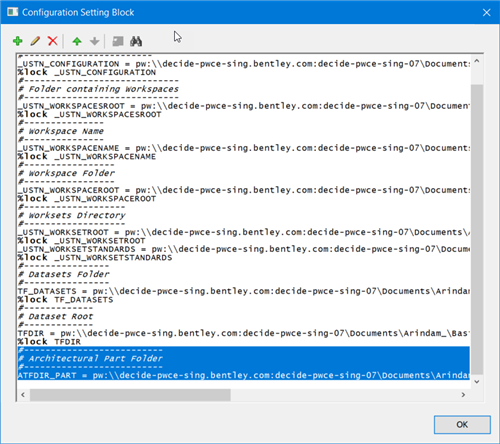Click the horizontal scrollbar thumb

pyautogui.click(x=130, y=395)
